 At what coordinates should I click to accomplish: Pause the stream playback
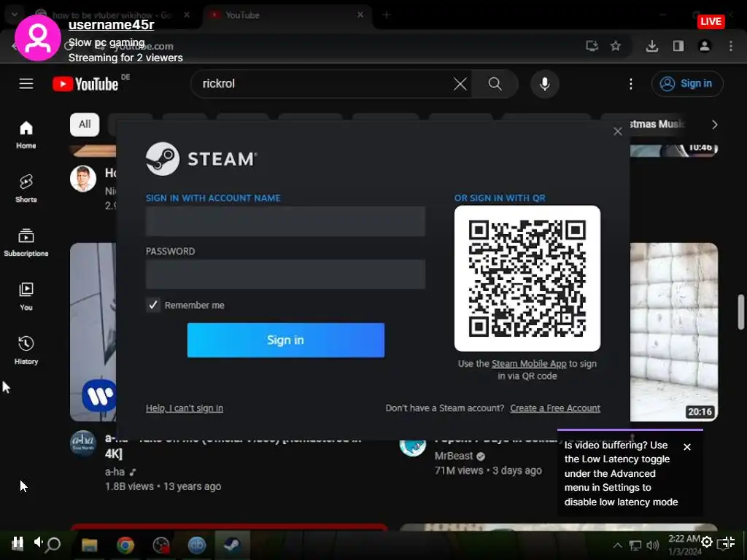[x=18, y=542]
